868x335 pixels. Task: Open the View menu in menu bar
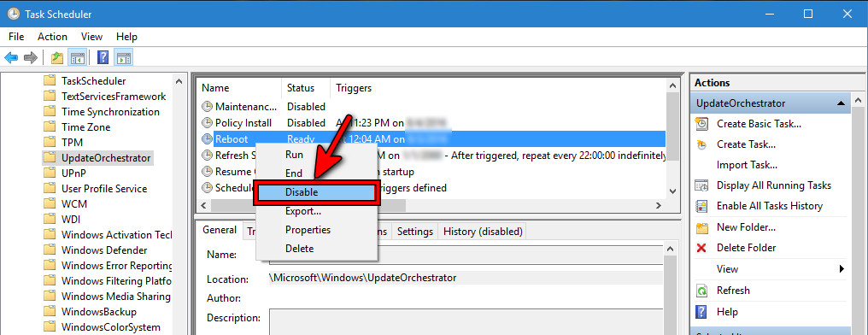click(92, 37)
